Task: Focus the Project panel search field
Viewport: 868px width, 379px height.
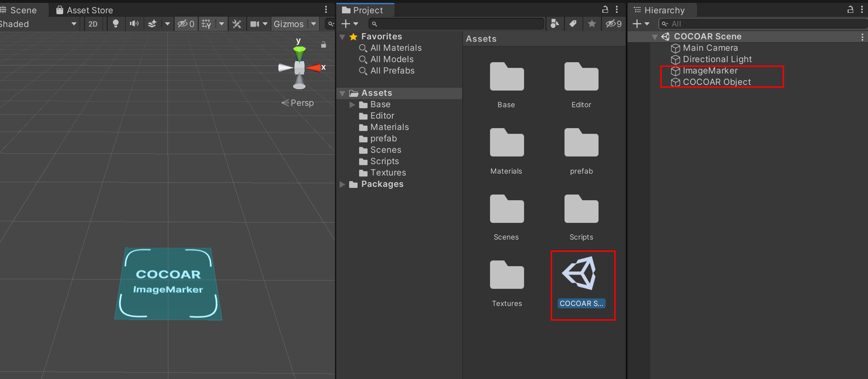Action: (x=456, y=24)
